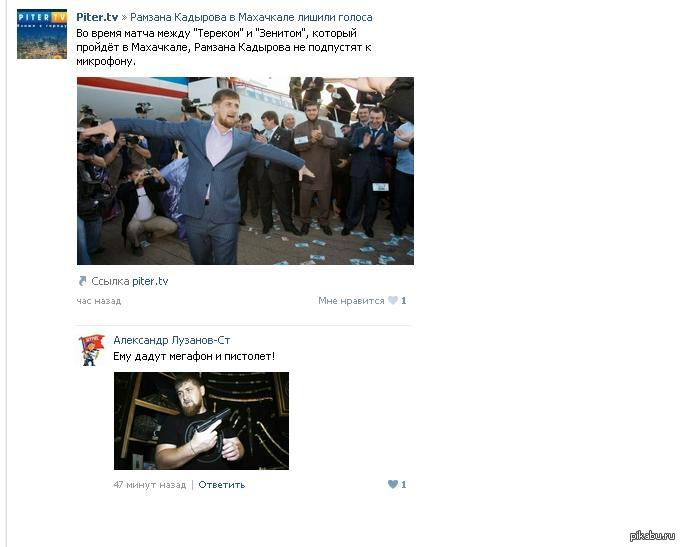The height and width of the screenshot is (547, 680).
Task: Click the Мне нравится button
Action: point(351,301)
